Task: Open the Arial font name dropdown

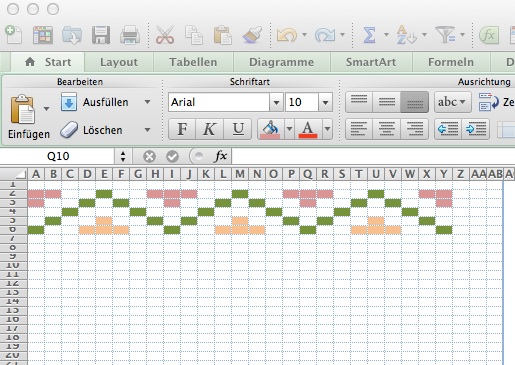Action: pos(276,102)
